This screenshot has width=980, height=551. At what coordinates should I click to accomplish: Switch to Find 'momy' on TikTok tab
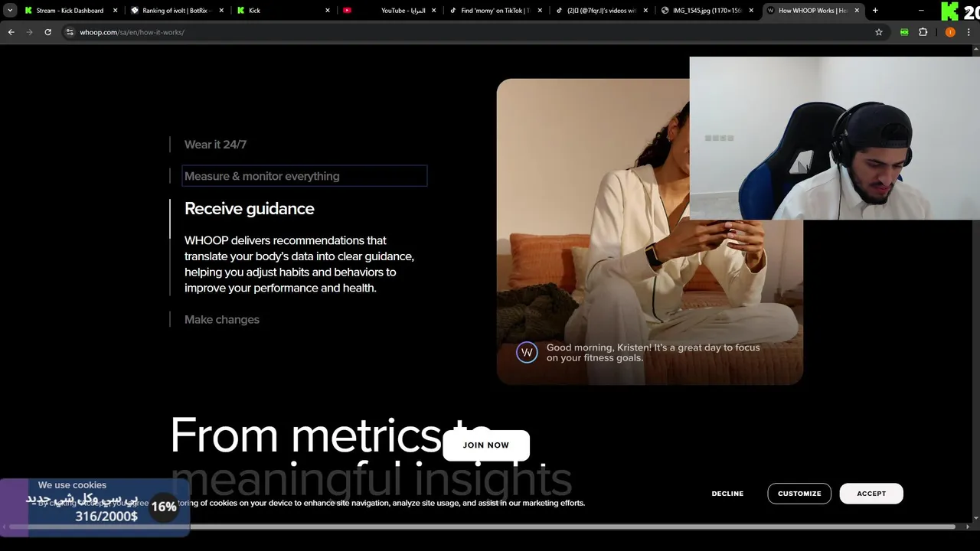(x=495, y=11)
